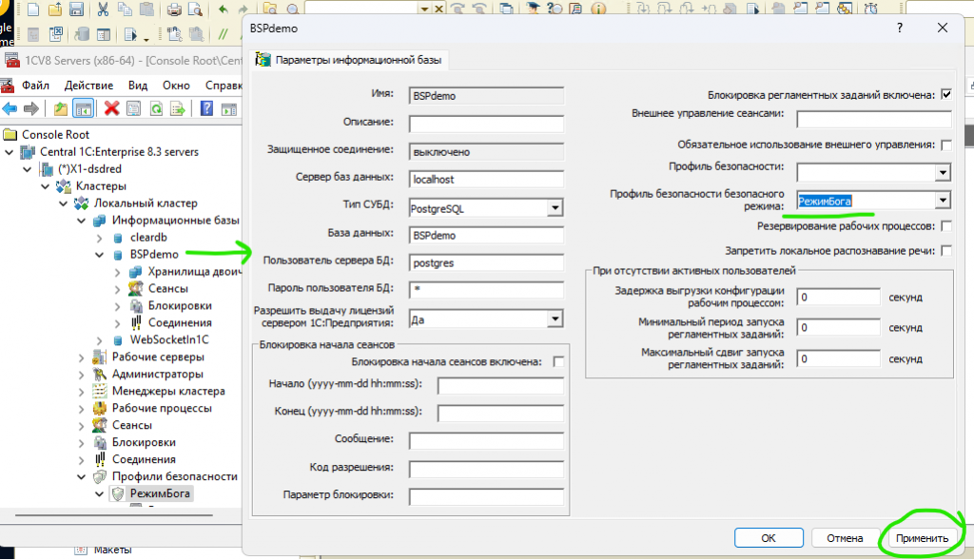Screen dimensions: 974x560
Task: Click the Применить button
Action: (922, 537)
